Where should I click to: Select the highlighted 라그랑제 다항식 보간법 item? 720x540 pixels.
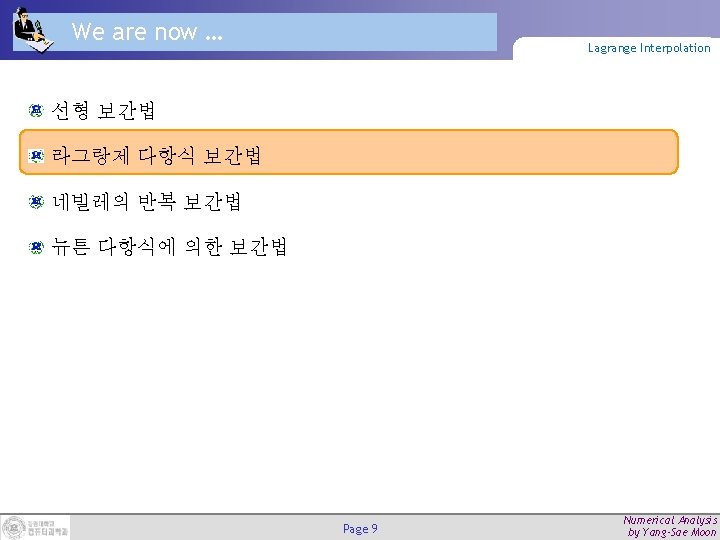[x=349, y=152]
